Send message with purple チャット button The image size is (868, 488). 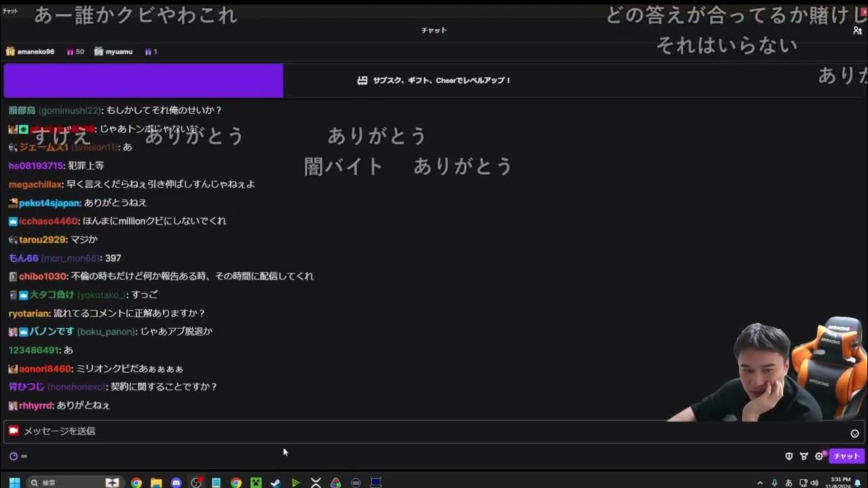[x=846, y=456]
